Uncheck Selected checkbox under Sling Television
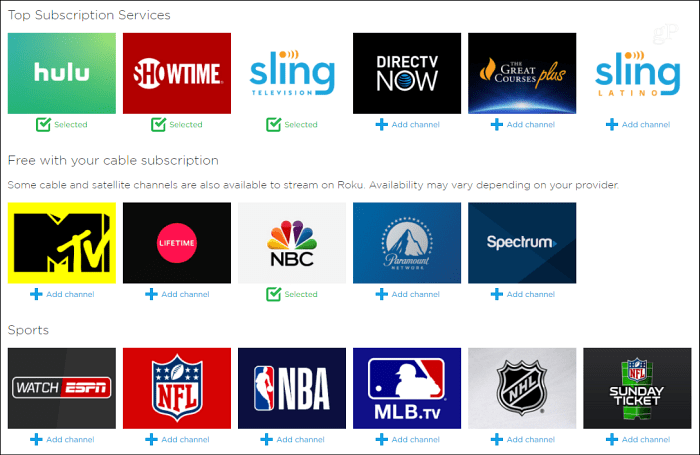Viewport: 700px width, 455px height. 274,125
